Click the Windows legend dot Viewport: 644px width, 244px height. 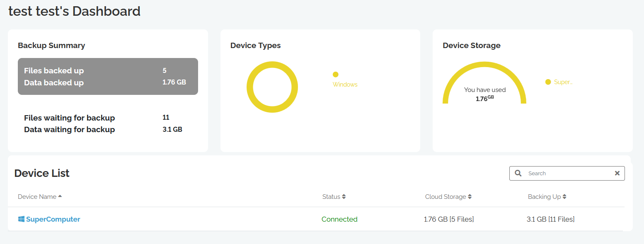click(336, 75)
